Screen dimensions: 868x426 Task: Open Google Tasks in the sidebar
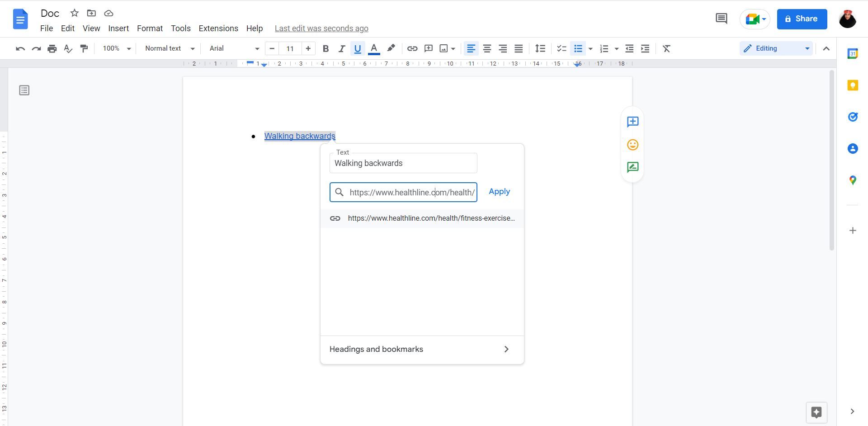pyautogui.click(x=853, y=117)
